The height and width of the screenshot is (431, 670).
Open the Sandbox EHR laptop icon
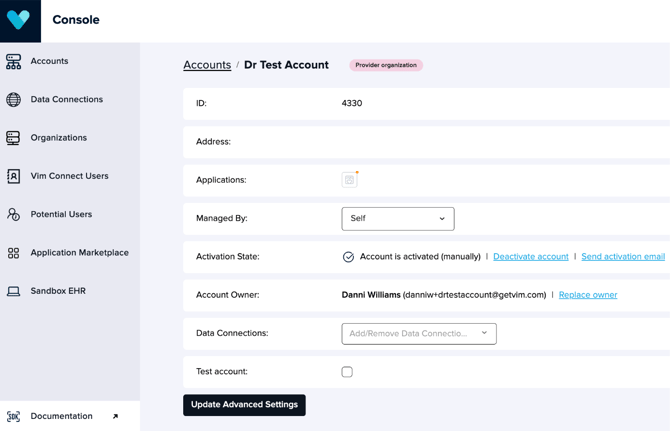coord(13,291)
